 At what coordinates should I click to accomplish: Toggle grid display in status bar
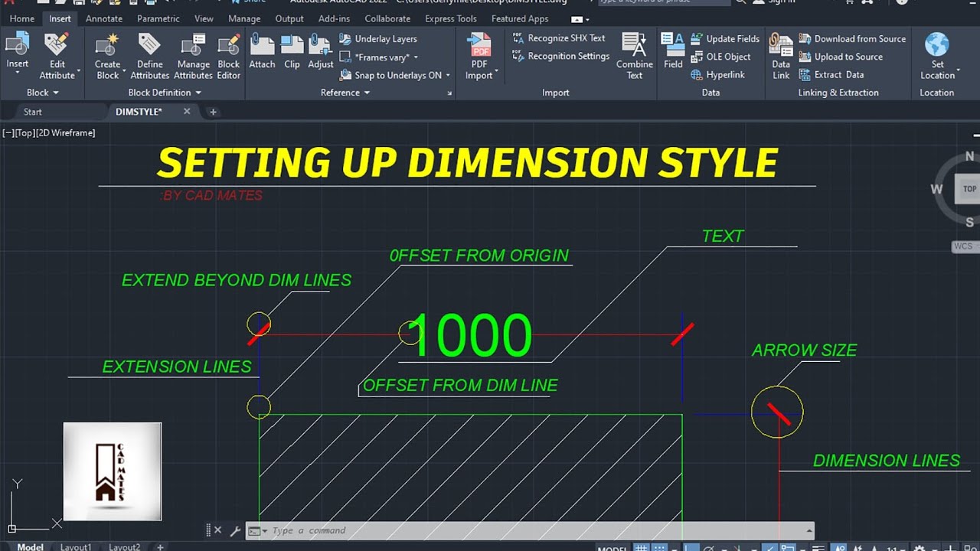point(641,548)
